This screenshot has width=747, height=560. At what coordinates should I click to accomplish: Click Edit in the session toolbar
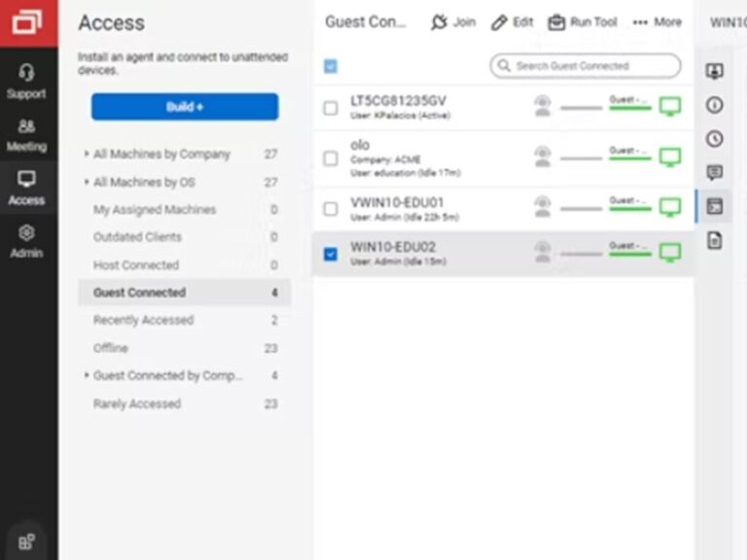tap(513, 22)
